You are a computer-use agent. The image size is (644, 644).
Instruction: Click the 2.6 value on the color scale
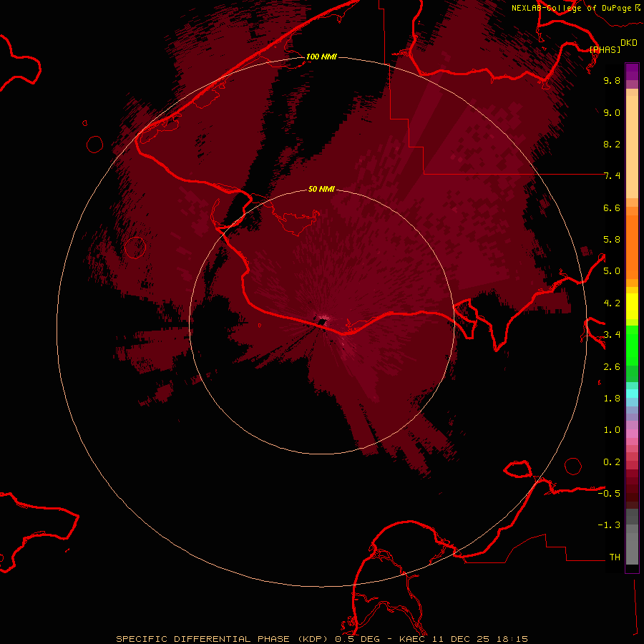point(612,367)
